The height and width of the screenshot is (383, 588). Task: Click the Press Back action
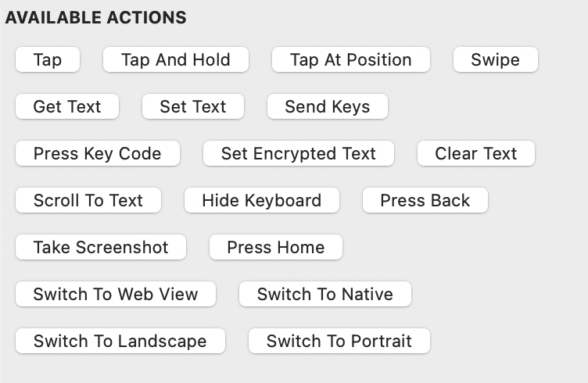[x=425, y=201]
